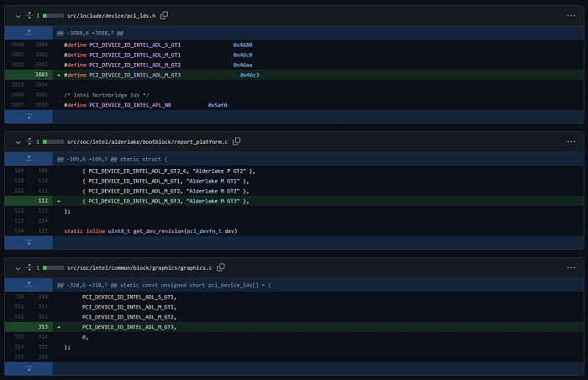Collapse the graphics.c file diff

pyautogui.click(x=18, y=268)
